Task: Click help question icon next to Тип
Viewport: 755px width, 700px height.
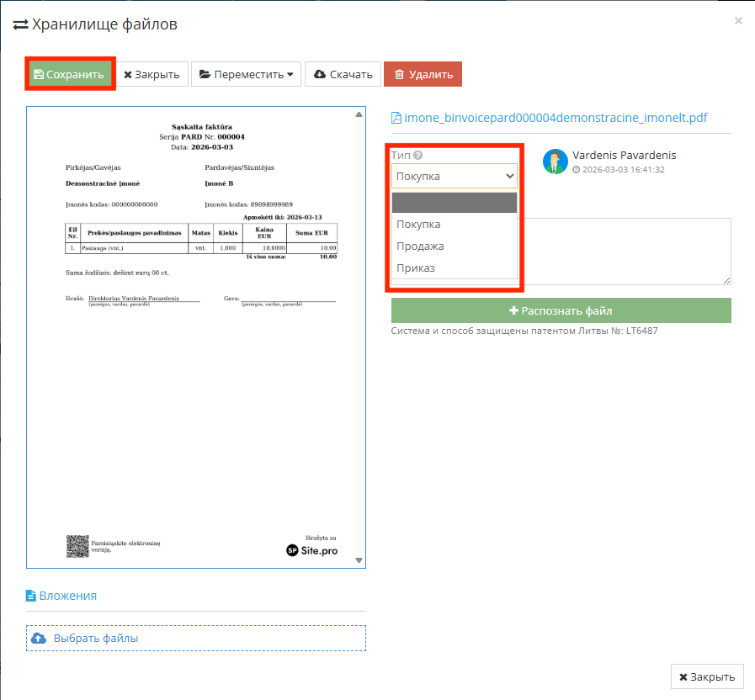Action: [x=417, y=156]
